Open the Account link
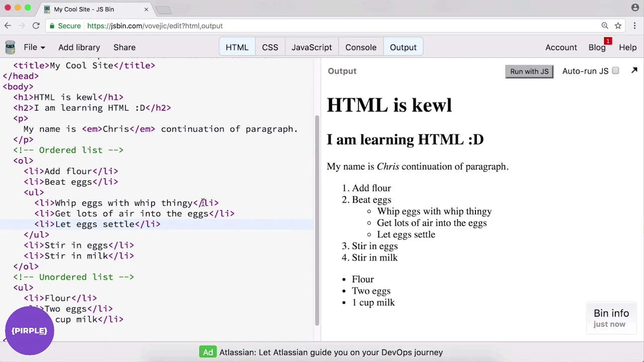Image resolution: width=644 pixels, height=362 pixels. point(561,47)
